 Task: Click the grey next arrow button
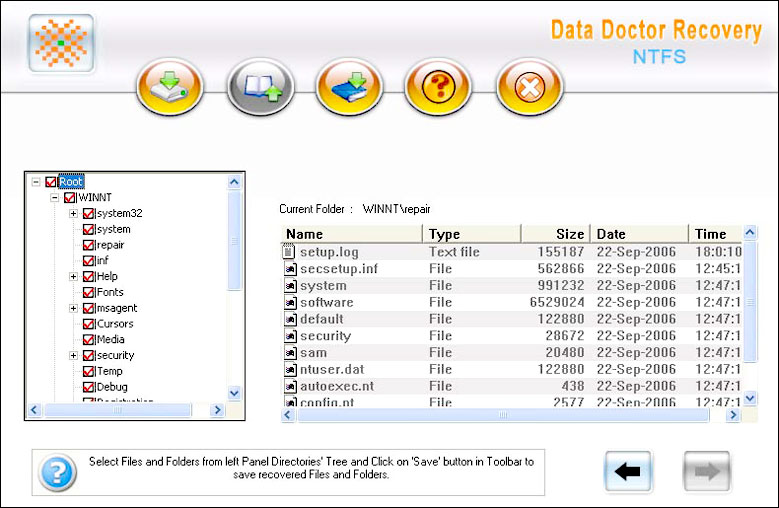click(707, 471)
